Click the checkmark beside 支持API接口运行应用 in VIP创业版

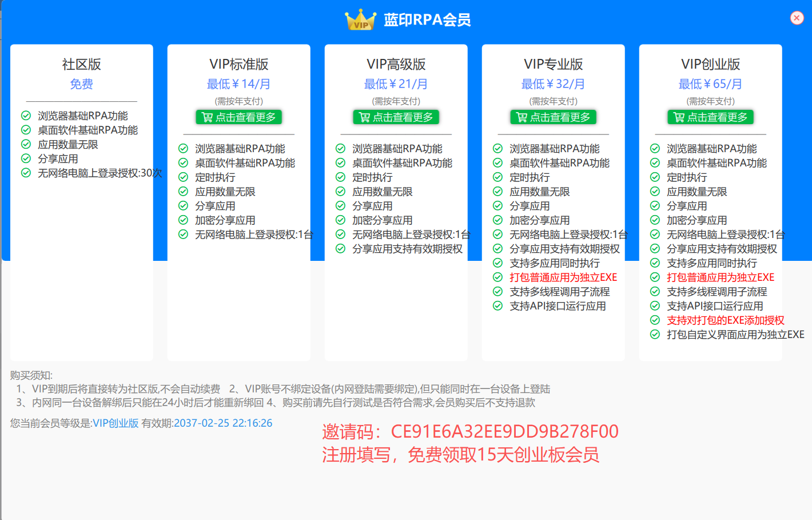655,305
